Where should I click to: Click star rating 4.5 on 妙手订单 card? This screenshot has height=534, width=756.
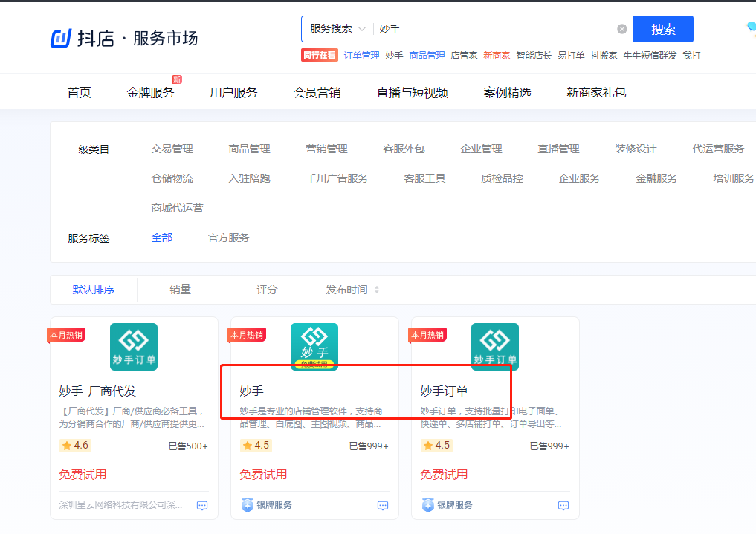[436, 446]
